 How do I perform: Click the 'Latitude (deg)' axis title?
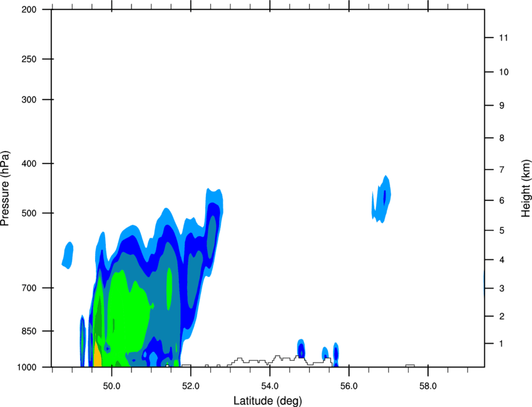click(267, 401)
